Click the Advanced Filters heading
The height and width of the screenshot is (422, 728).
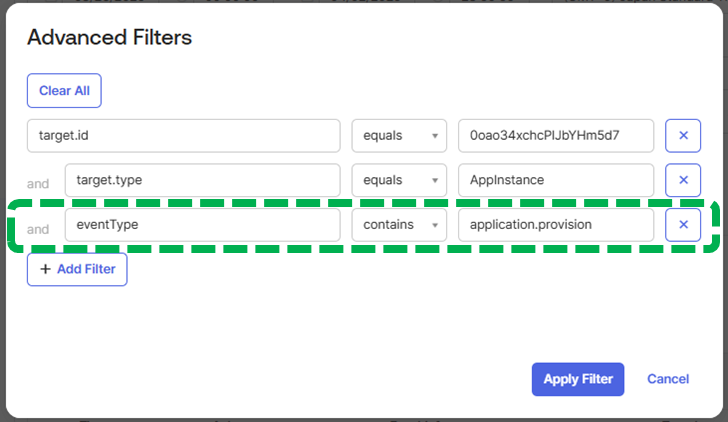click(110, 38)
